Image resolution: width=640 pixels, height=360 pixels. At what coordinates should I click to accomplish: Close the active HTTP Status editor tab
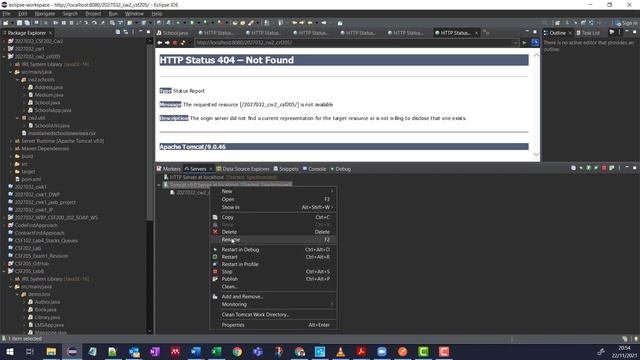tap(476, 33)
